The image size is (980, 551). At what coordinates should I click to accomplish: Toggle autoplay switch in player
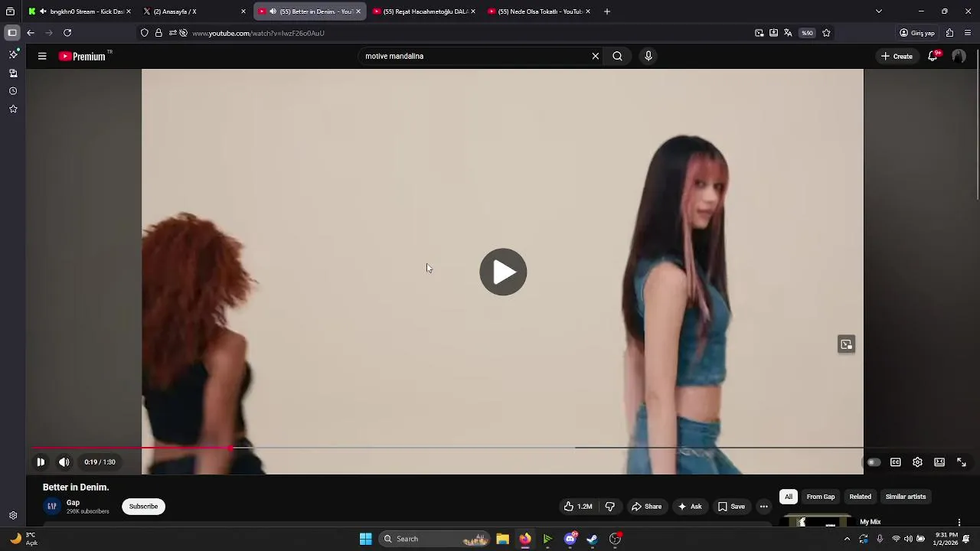click(874, 462)
